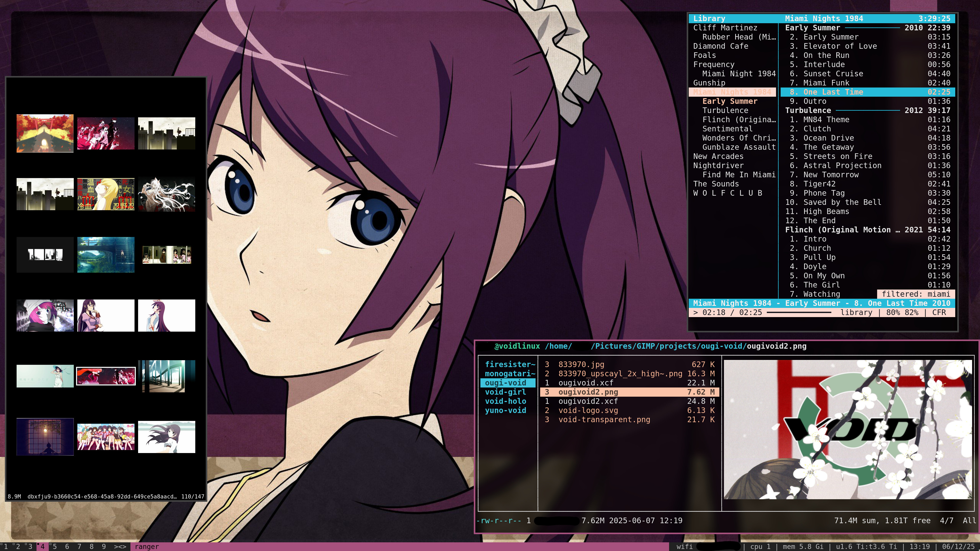Viewport: 980px width, 551px height.
Task: Select track 4. On the Run
Action: 868,55
